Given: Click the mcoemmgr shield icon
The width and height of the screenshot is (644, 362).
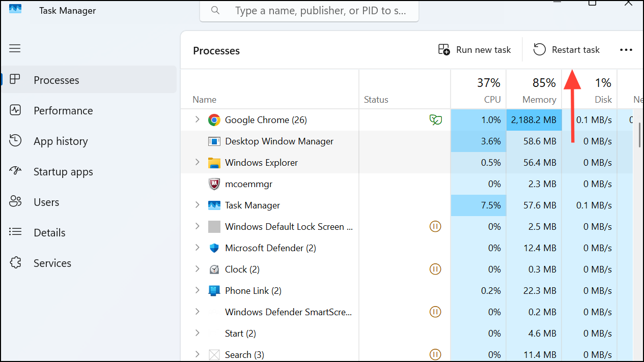Looking at the screenshot, I should pos(214,184).
